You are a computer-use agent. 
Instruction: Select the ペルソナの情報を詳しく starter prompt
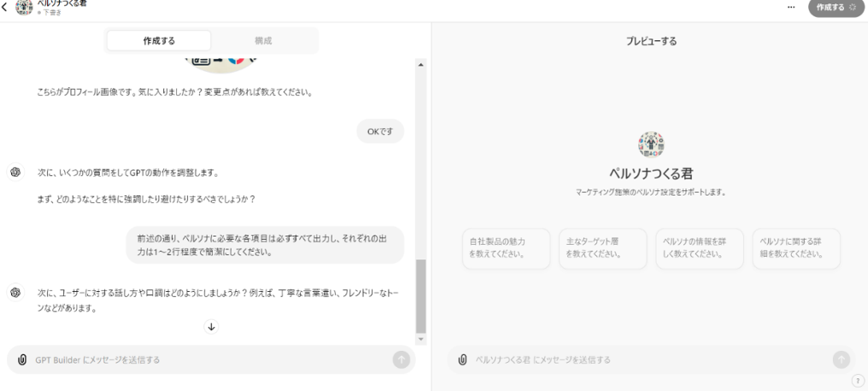click(700, 249)
